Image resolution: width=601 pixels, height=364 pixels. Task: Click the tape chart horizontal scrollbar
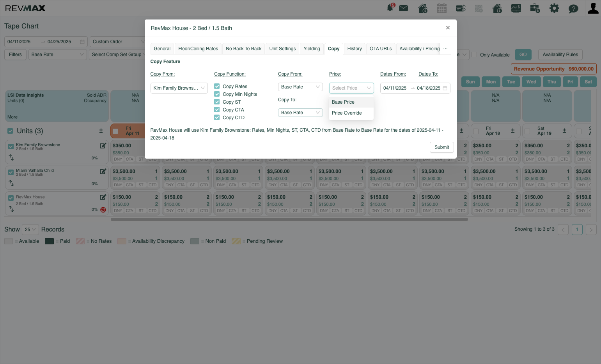click(x=289, y=219)
